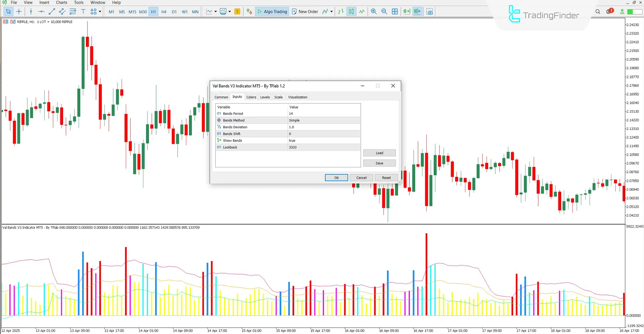Open the line chart type dropdown

(x=216, y=11)
